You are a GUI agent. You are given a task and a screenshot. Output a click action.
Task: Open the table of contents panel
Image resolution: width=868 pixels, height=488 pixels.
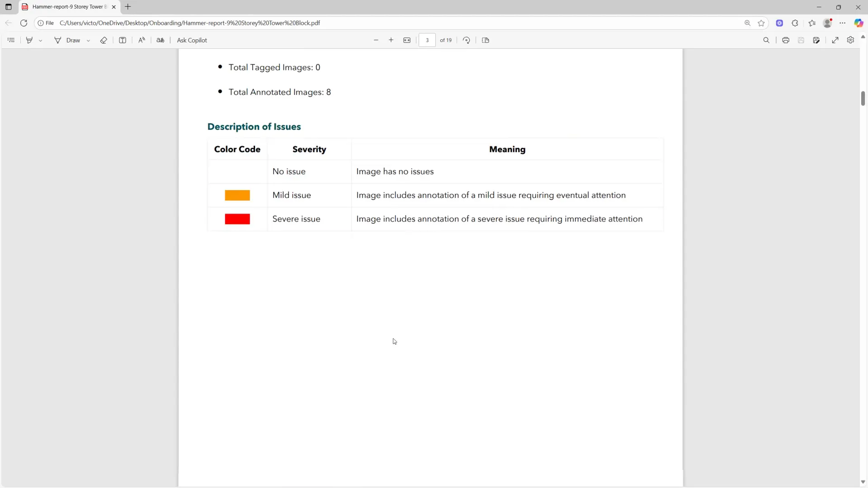click(x=11, y=40)
